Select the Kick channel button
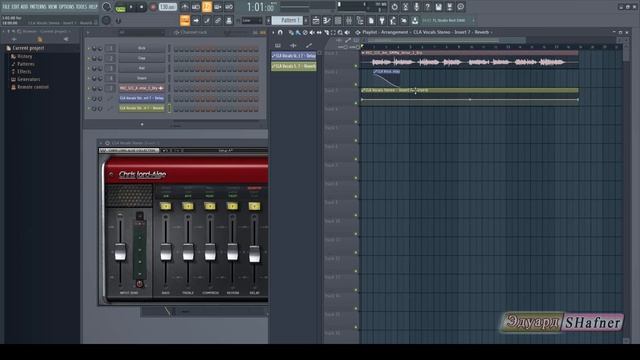640x360 pixels. (x=142, y=48)
